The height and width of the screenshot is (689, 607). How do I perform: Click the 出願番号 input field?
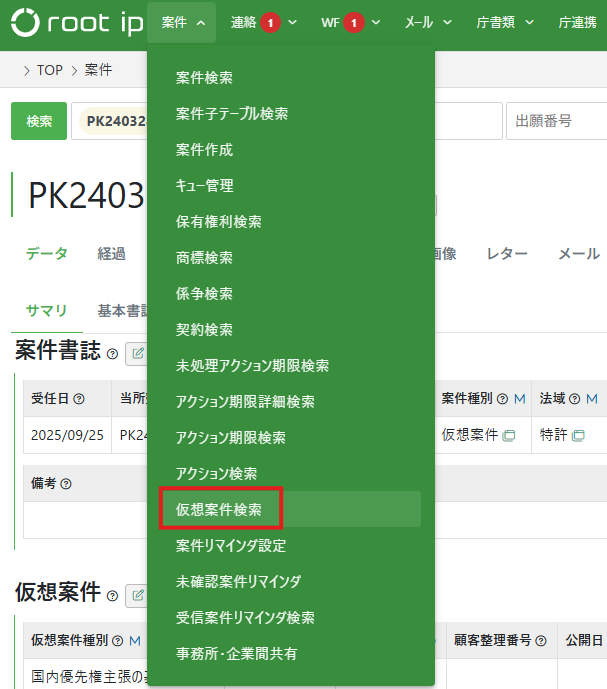(x=556, y=121)
